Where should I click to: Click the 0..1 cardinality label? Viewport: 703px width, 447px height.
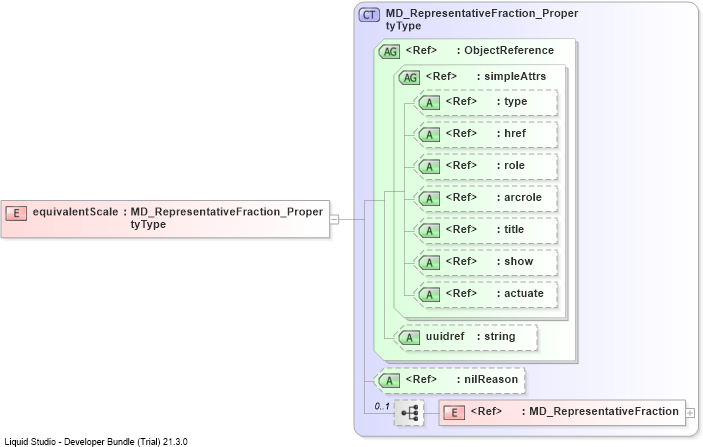tap(382, 406)
